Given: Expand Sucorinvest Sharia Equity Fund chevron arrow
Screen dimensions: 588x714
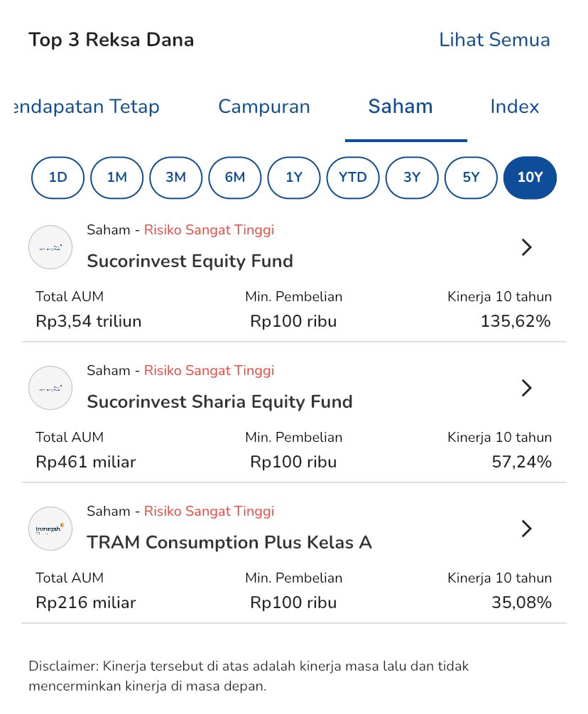Looking at the screenshot, I should [x=526, y=388].
